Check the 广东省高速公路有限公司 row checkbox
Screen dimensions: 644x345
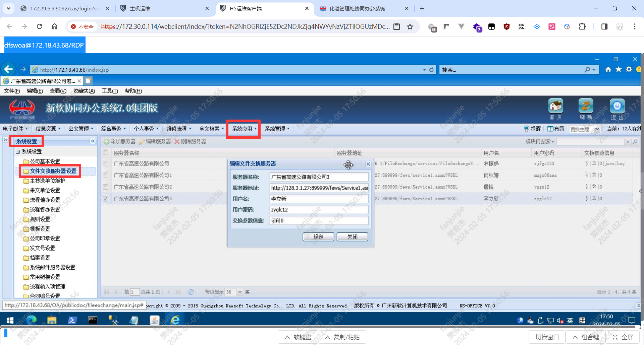click(106, 163)
